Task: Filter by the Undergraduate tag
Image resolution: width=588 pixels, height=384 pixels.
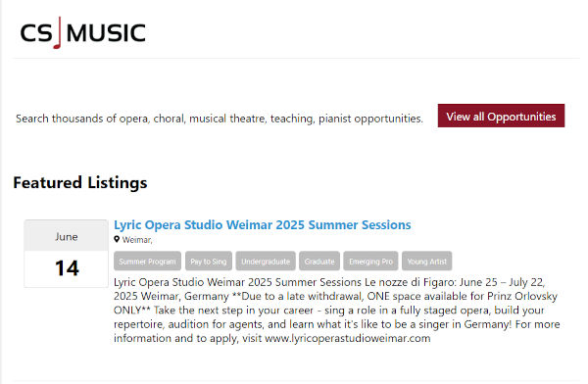Action: 266,261
